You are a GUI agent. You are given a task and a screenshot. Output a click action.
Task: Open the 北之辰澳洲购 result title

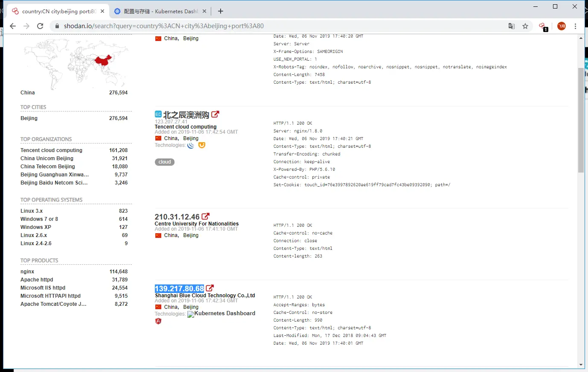tap(186, 115)
